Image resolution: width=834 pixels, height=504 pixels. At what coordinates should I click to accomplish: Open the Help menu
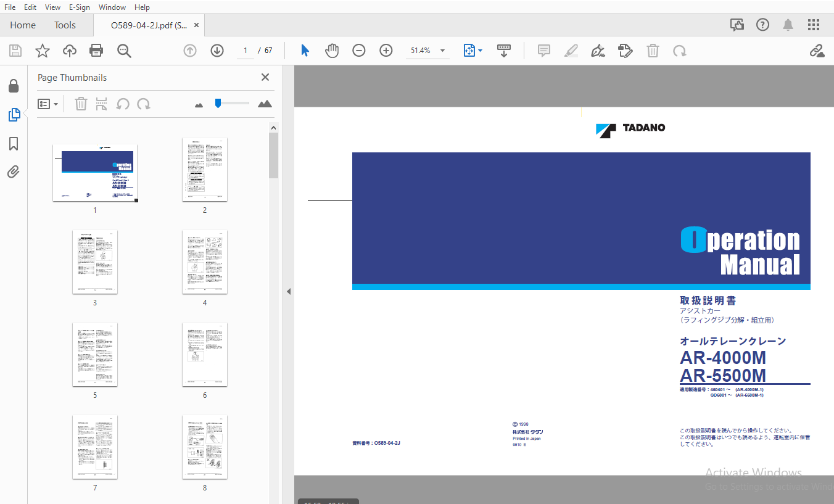coord(142,7)
